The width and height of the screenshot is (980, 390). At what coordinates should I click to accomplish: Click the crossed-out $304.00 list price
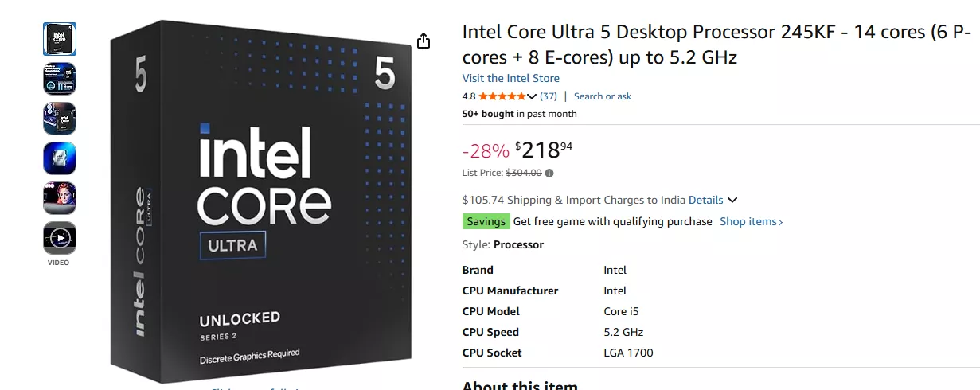pos(523,173)
